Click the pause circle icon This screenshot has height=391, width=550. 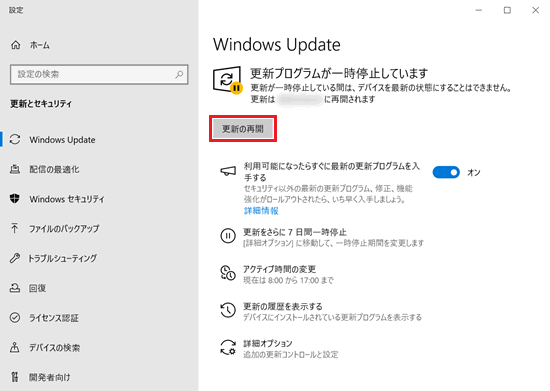point(228,236)
